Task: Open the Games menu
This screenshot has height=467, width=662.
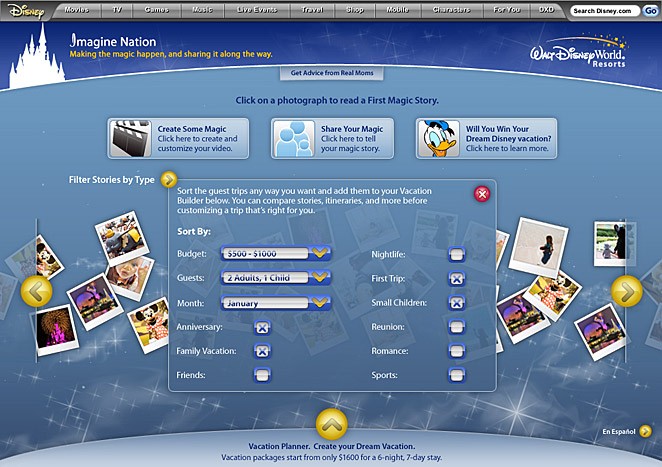Action: (x=157, y=10)
